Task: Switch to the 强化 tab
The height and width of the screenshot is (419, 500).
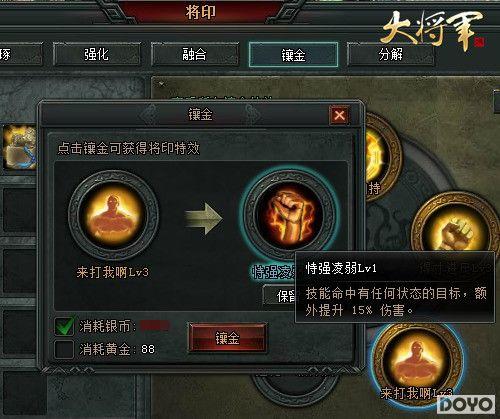Action: coord(97,54)
